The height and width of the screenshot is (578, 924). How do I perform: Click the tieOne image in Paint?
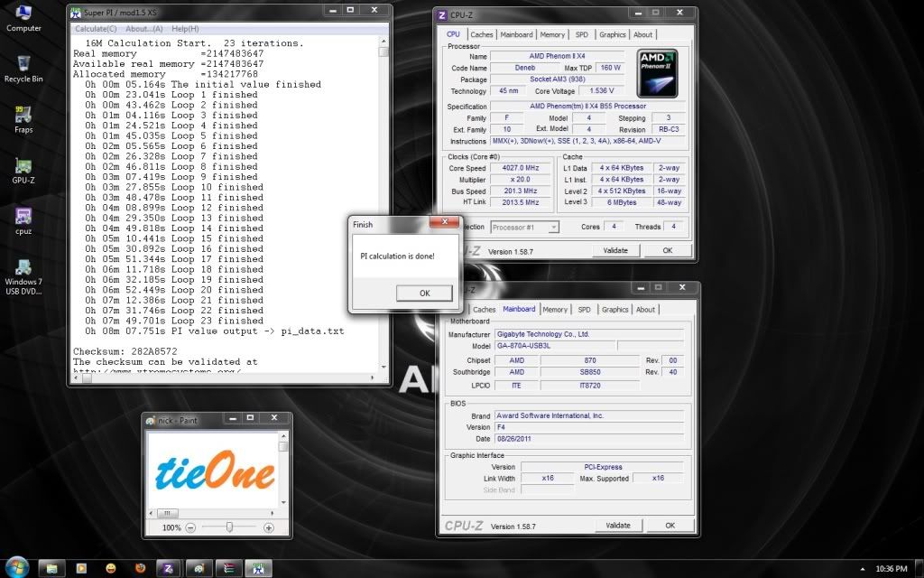tap(215, 470)
